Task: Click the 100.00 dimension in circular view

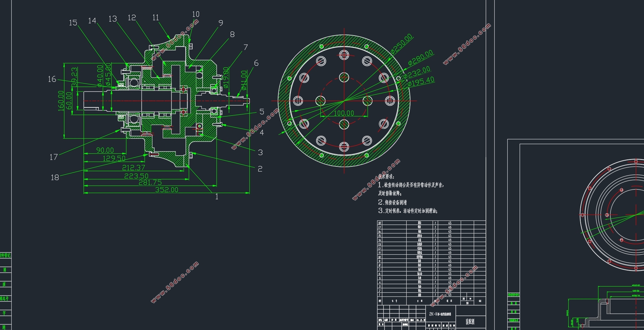Action: 344,113
